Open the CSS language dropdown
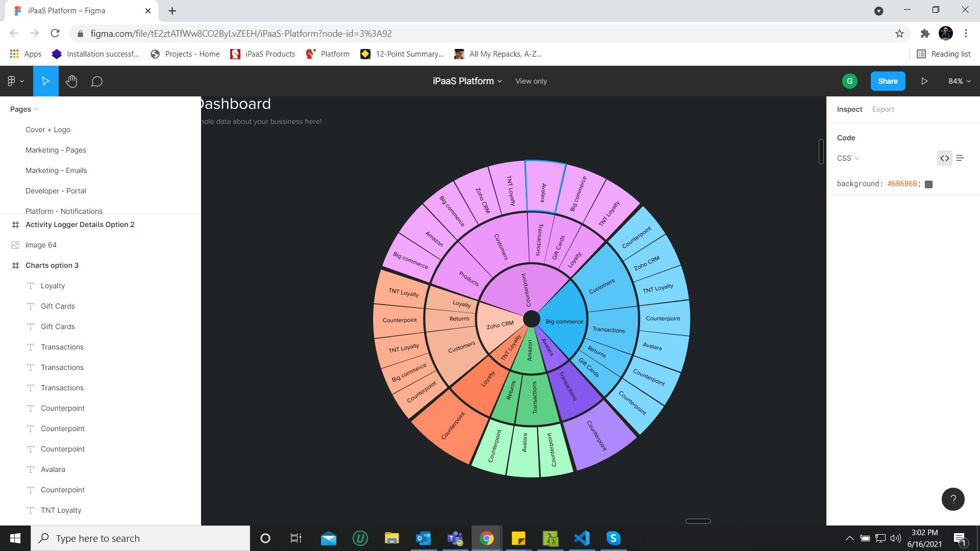This screenshot has width=980, height=551. (848, 158)
